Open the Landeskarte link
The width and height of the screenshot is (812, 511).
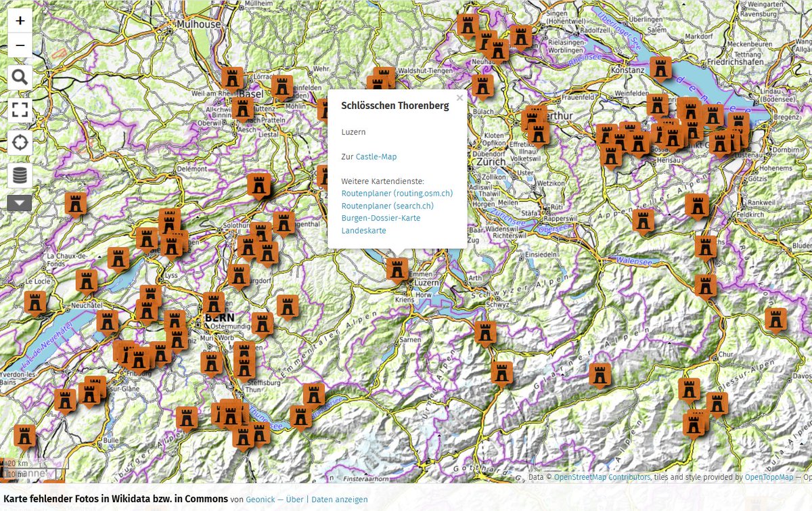[364, 231]
